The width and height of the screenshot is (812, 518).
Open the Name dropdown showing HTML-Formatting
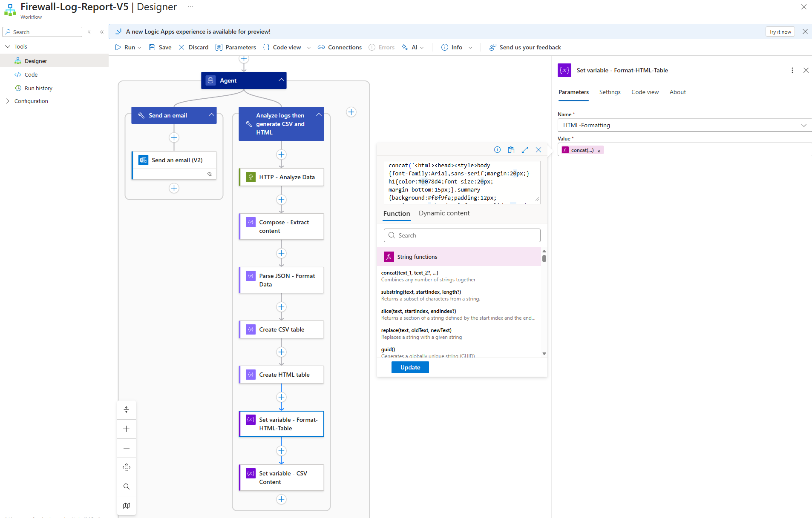pyautogui.click(x=803, y=125)
